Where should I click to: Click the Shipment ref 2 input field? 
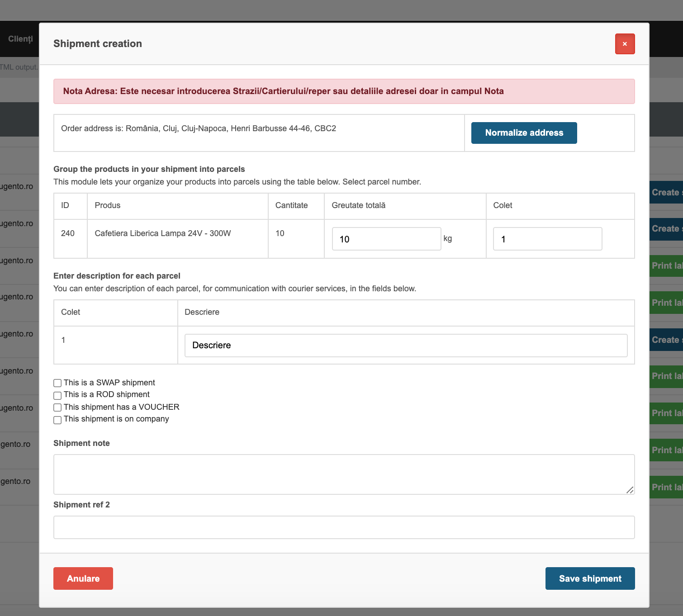[344, 527]
